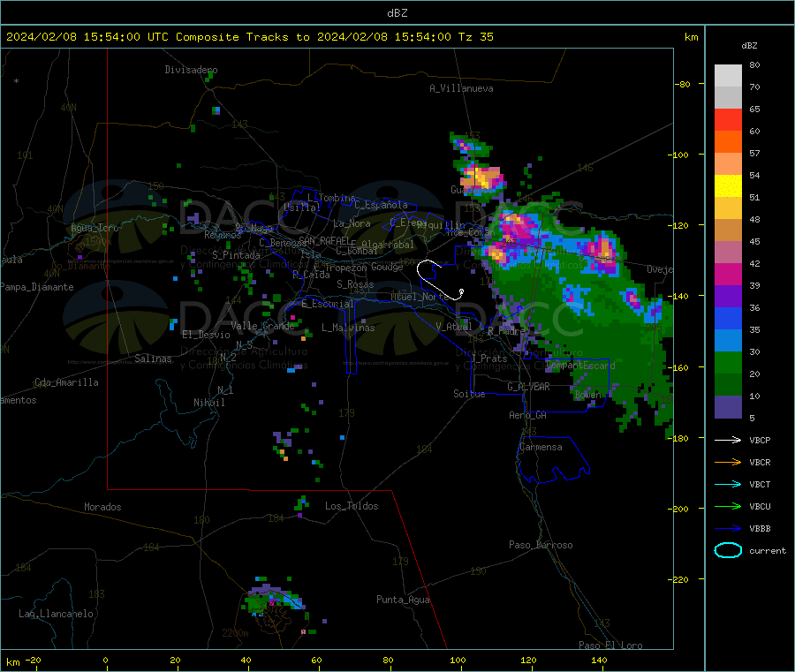
Task: Click the Soitue label
Action: pyautogui.click(x=469, y=394)
